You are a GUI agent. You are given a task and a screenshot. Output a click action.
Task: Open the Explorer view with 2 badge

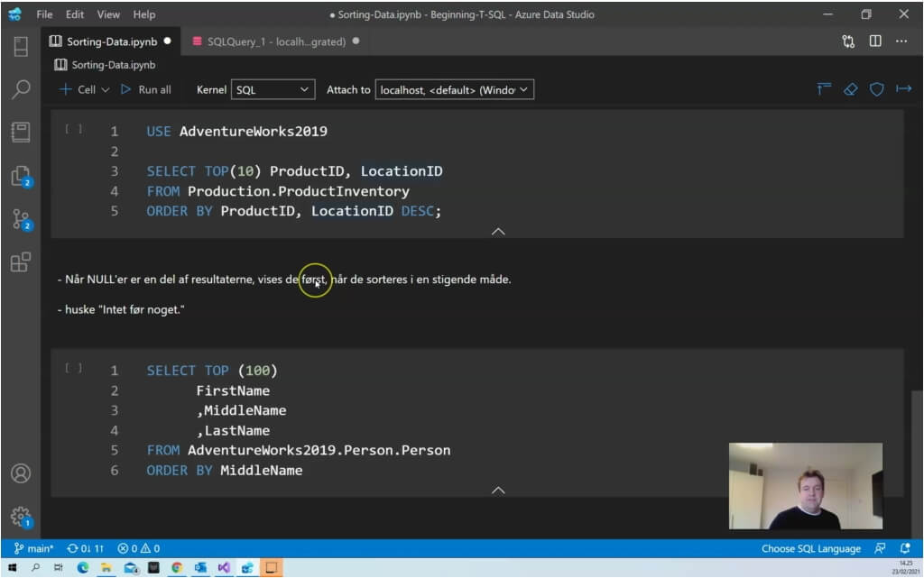[20, 176]
